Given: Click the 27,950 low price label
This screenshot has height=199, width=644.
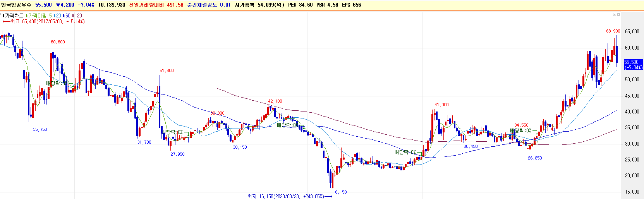Looking at the screenshot, I should tap(178, 154).
